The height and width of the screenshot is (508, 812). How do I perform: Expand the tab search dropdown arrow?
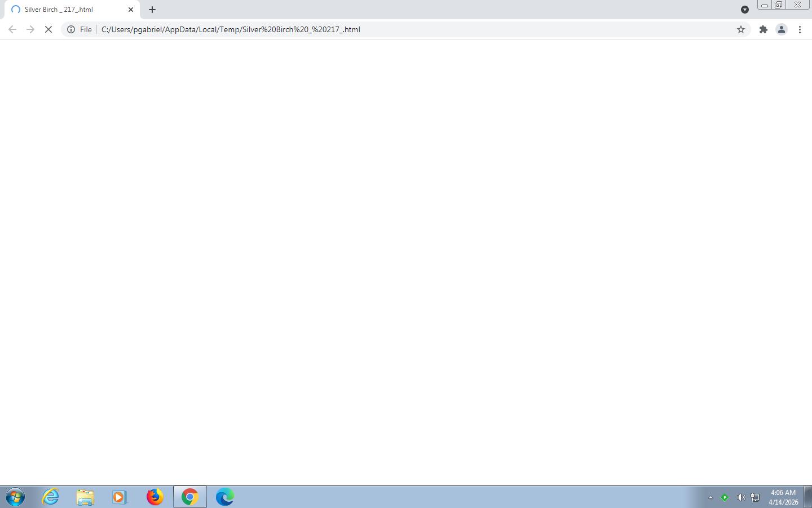tap(744, 10)
